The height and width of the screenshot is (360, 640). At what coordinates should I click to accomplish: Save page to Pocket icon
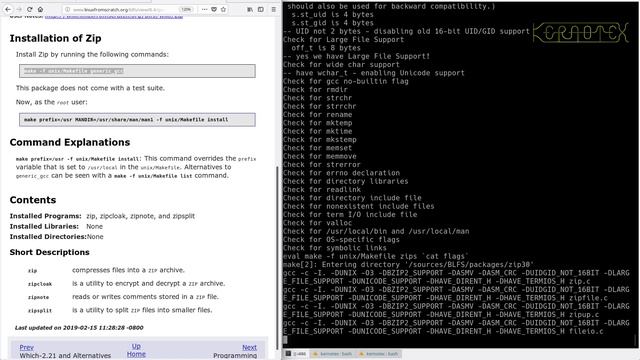click(214, 9)
